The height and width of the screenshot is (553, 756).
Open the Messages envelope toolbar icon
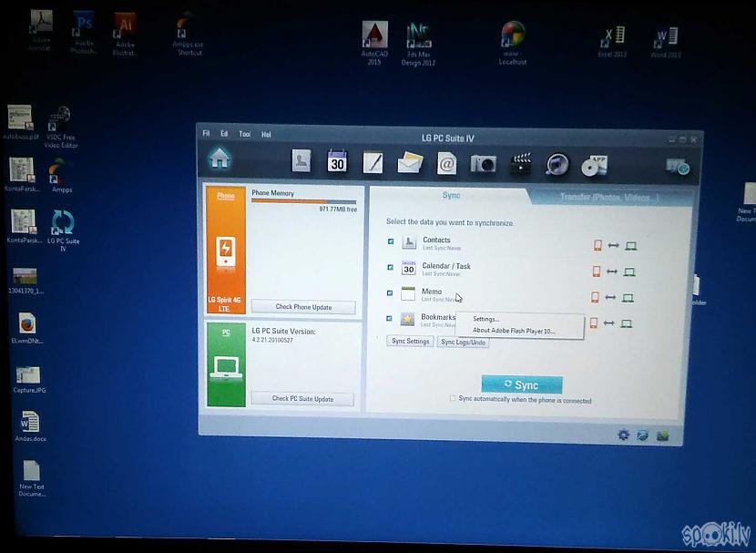tap(410, 163)
